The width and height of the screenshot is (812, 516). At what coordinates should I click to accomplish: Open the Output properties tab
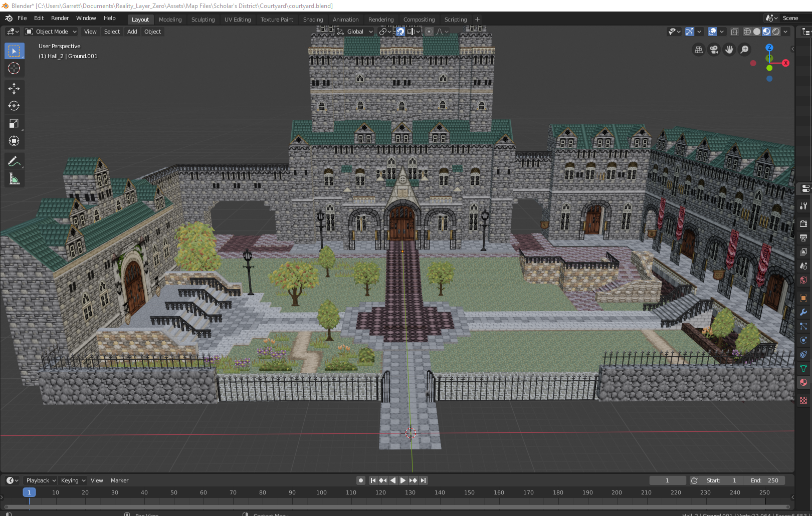click(x=803, y=237)
